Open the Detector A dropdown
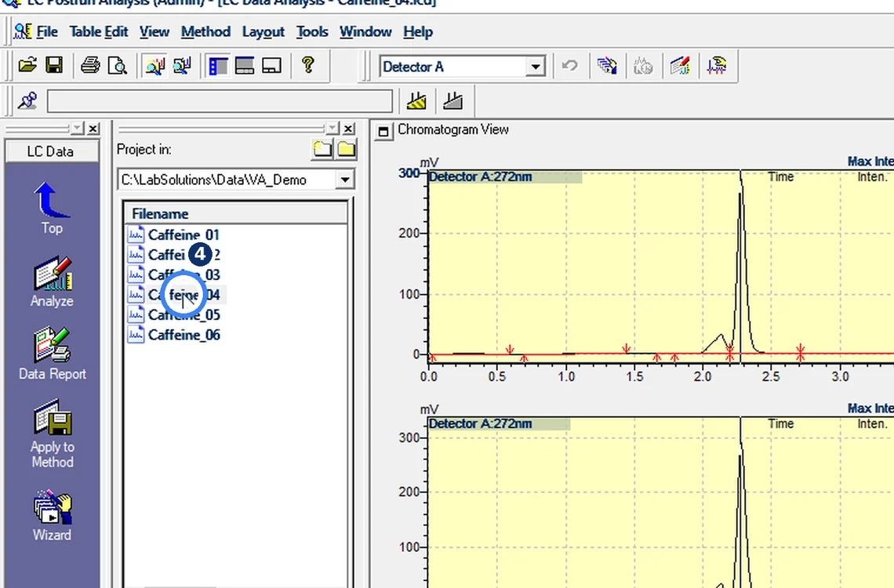The image size is (894, 588). pos(536,67)
